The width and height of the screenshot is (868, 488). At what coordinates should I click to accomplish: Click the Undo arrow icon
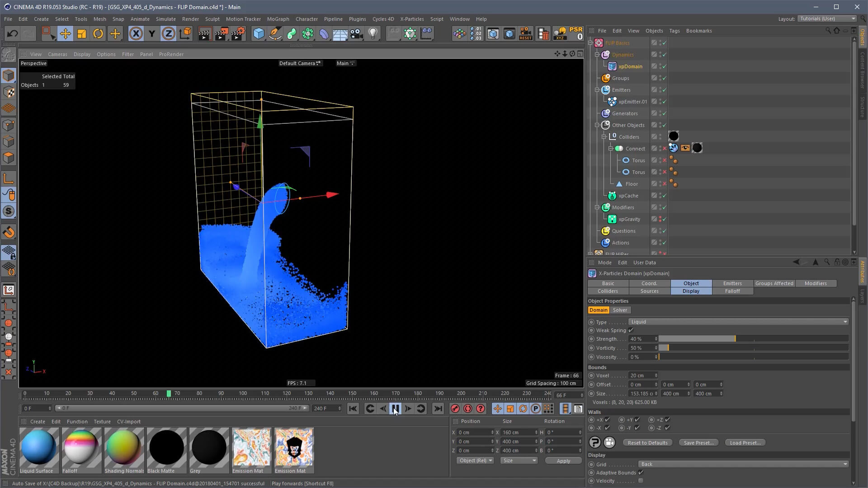tap(12, 34)
